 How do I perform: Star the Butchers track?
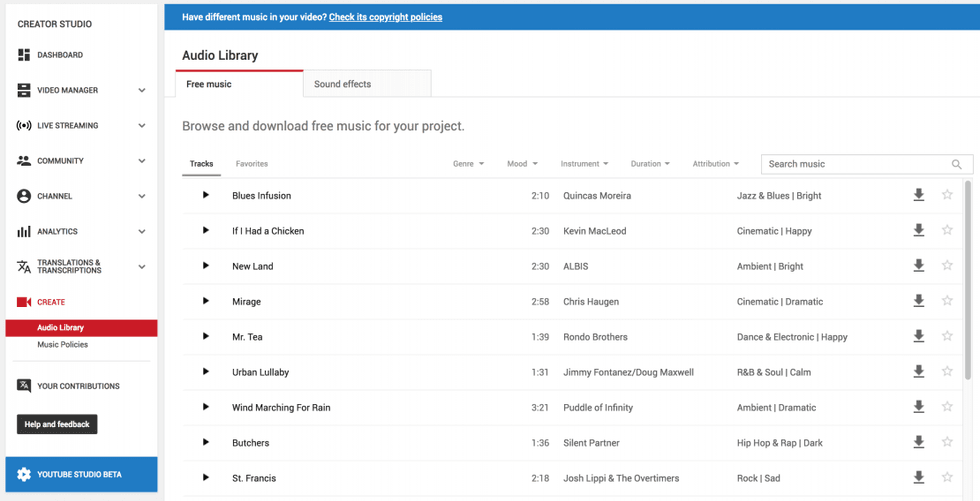tap(947, 442)
